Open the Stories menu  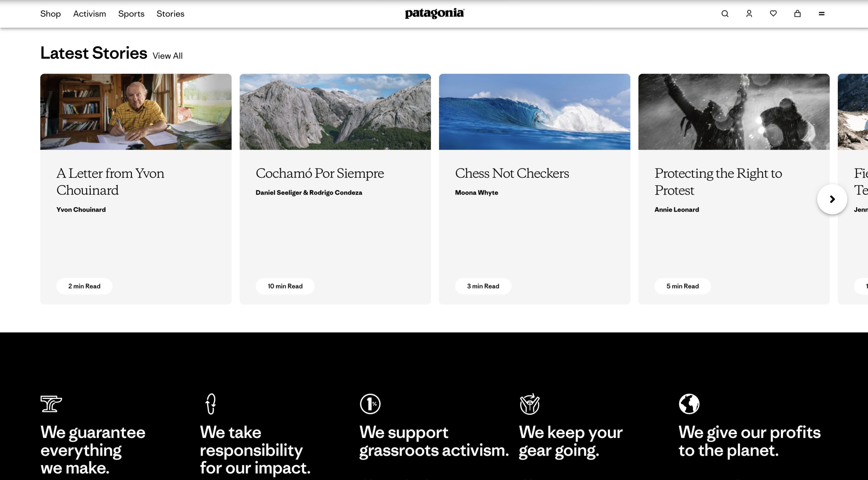(170, 14)
